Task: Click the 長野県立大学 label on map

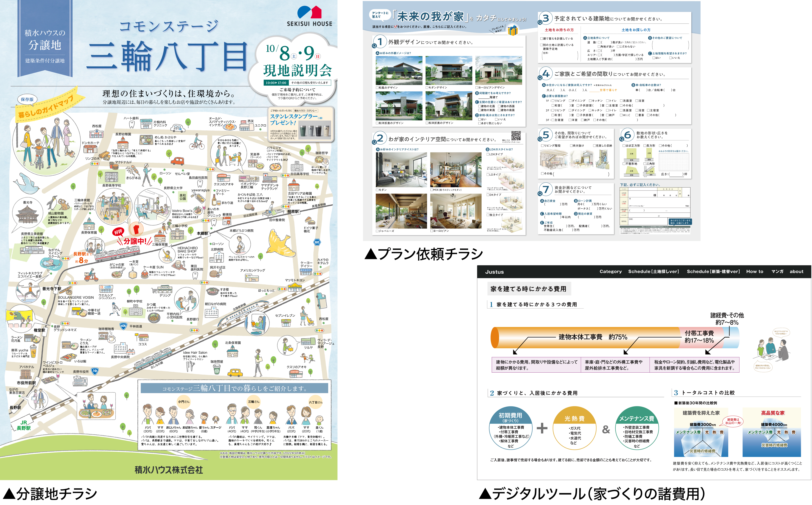Action: [x=173, y=188]
